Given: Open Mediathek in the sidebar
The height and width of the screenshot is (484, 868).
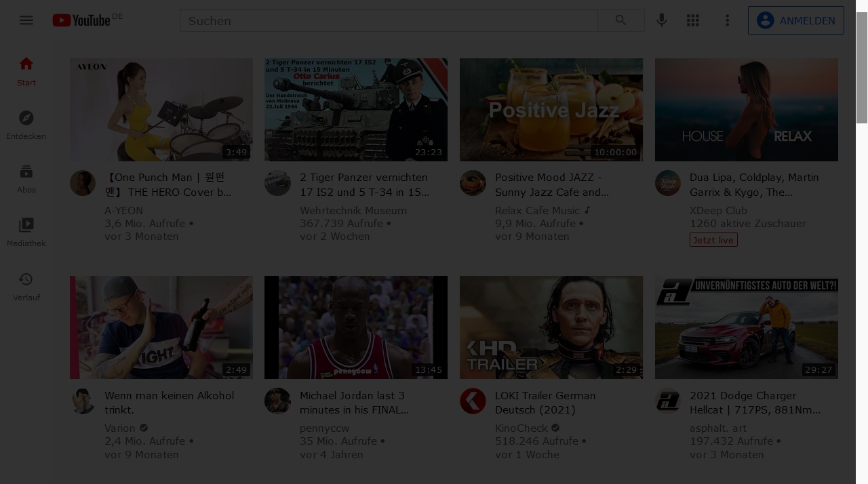Looking at the screenshot, I should point(26,233).
